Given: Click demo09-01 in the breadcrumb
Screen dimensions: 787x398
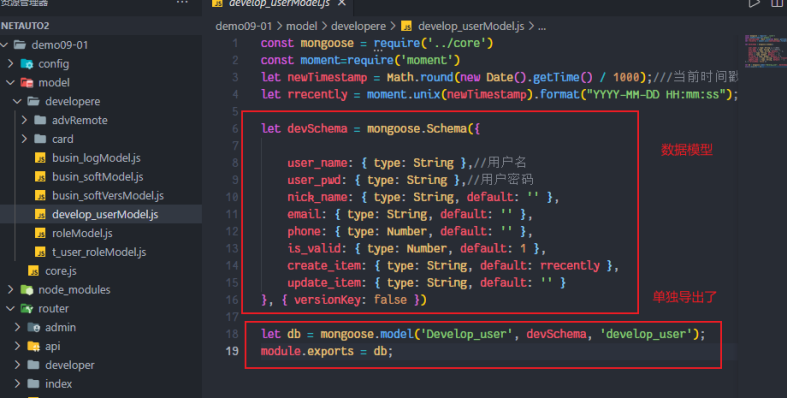Looking at the screenshot, I should pos(243,26).
